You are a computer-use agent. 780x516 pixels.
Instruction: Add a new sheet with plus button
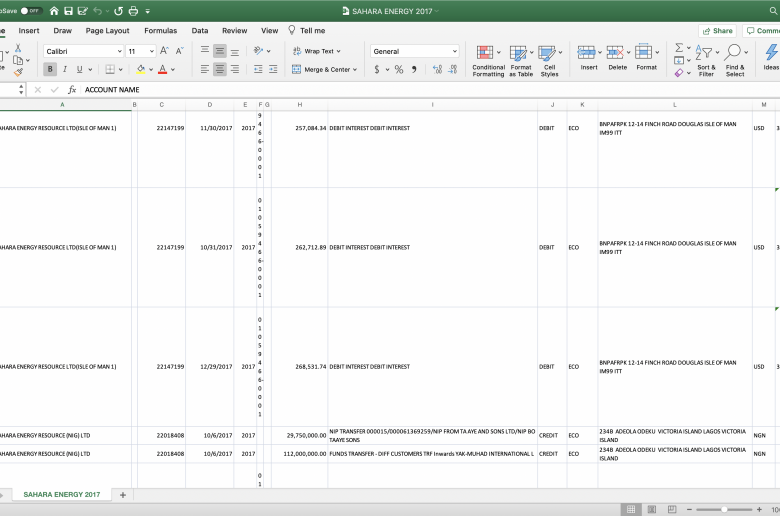point(123,495)
